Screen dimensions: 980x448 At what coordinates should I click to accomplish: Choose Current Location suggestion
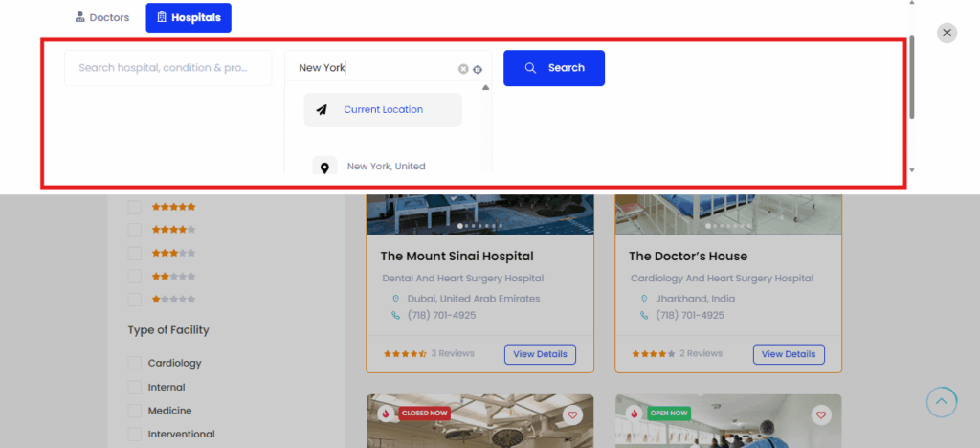pos(383,110)
